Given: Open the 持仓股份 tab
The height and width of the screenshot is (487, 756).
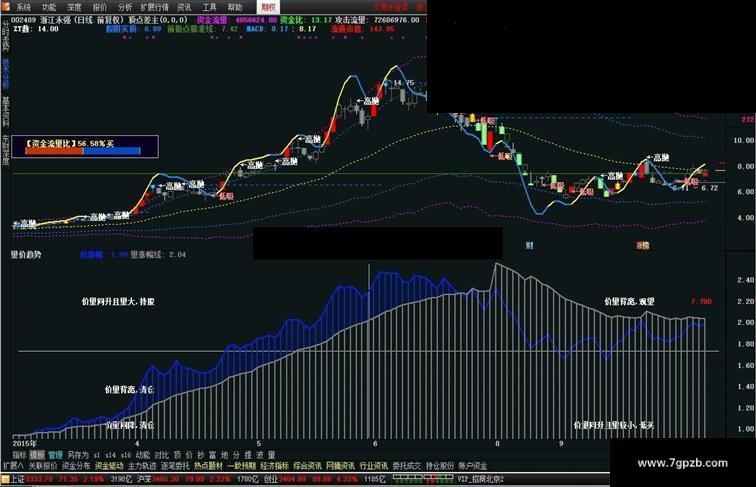Looking at the screenshot, I should (439, 466).
